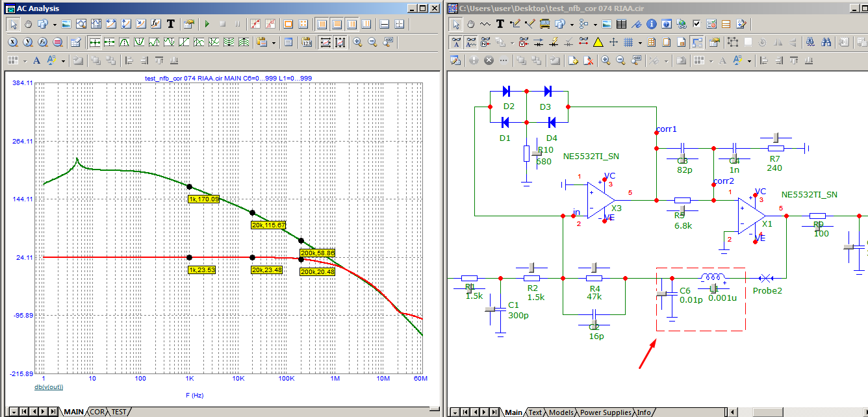Open dropdown arrow beside schematic grid icon
868x417 pixels.
639,42
